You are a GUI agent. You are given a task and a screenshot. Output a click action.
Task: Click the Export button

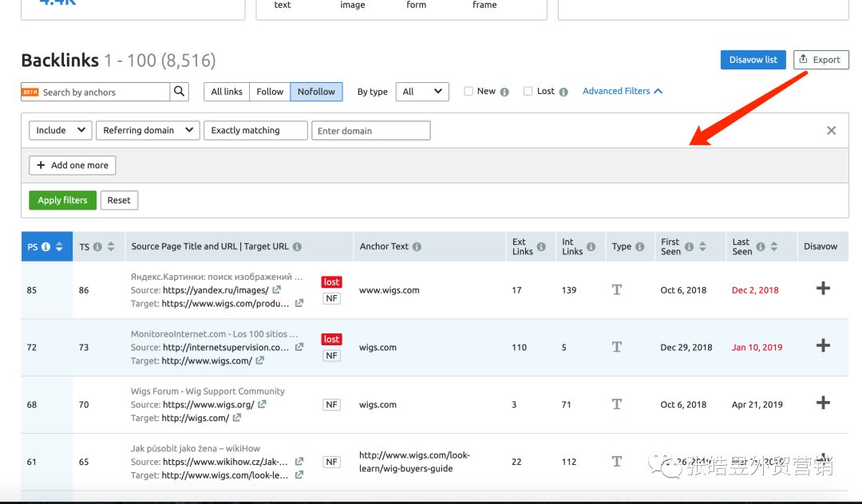[820, 60]
